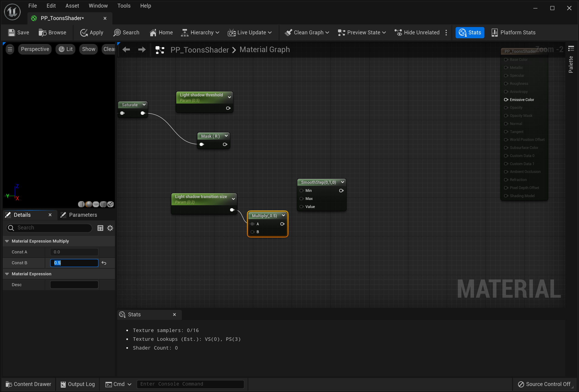579x392 pixels.
Task: Click the console command input field
Action: point(190,384)
